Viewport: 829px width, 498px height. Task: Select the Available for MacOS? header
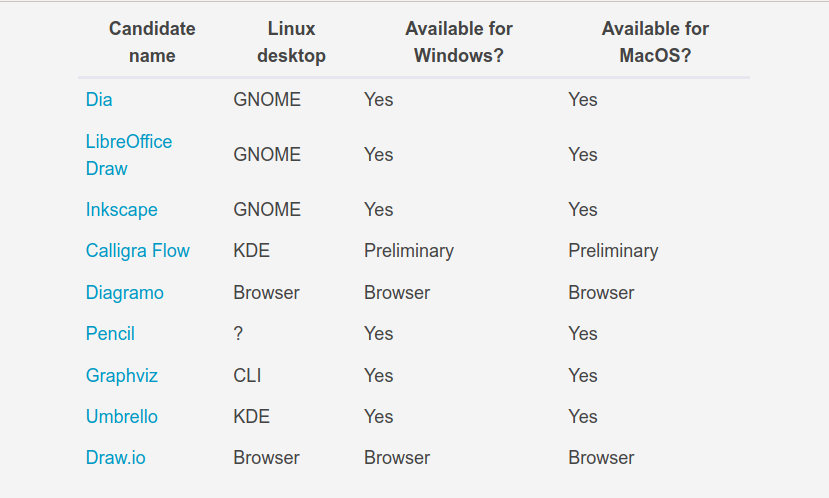655,42
